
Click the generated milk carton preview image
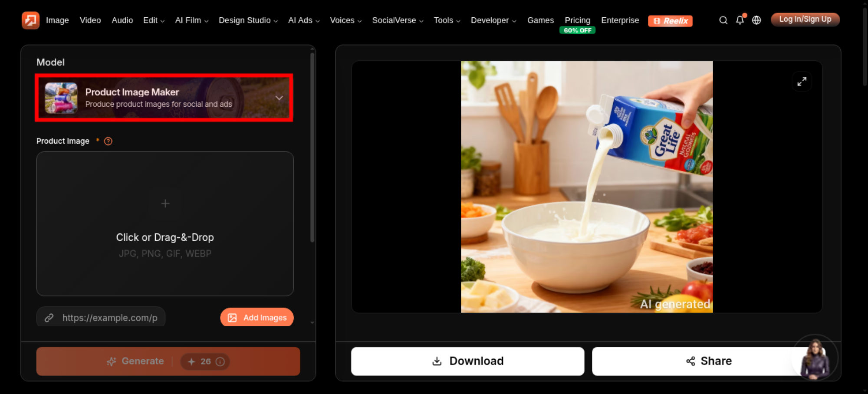(x=587, y=187)
